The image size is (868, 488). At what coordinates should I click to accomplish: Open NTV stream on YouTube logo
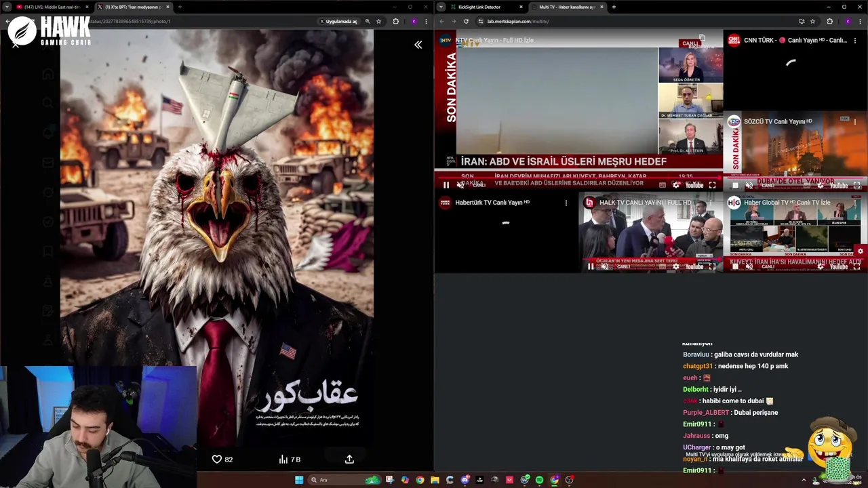pyautogui.click(x=694, y=185)
